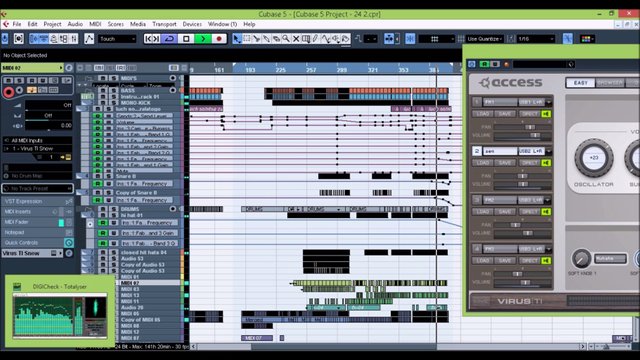Image resolution: width=640 pixels, height=360 pixels.
Task: Open the No Track Preset selector
Action: click(37, 189)
